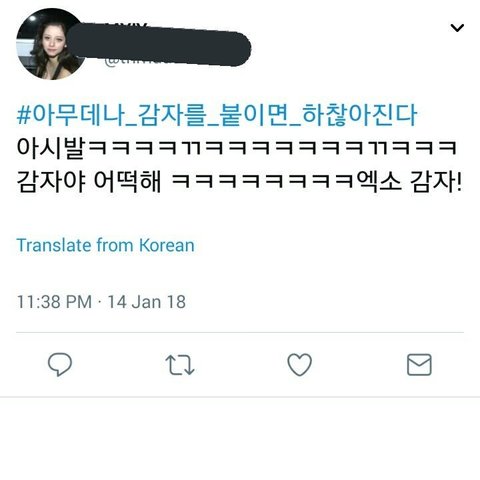Share tweet via the envelope message icon
Image resolution: width=480 pixels, height=480 pixels.
(419, 365)
